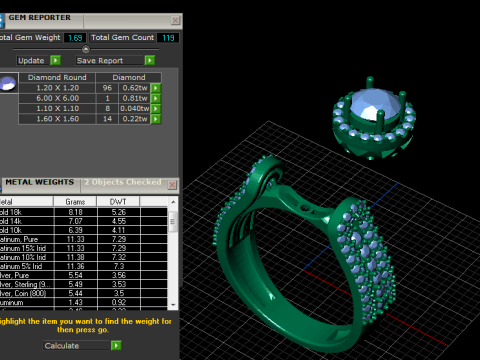Viewport: 480px width, 360px height.
Task: Select the Aluminum metal row
Action: coord(83,302)
